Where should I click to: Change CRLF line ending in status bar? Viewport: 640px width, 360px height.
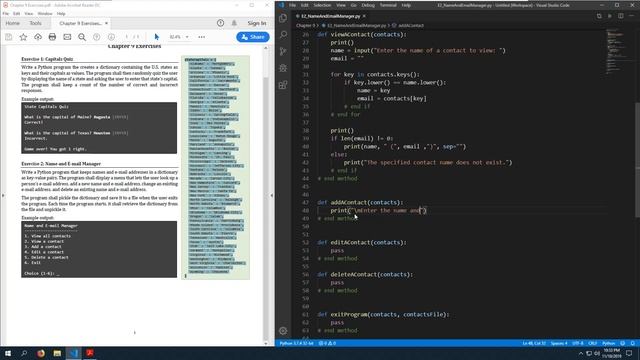[593, 343]
